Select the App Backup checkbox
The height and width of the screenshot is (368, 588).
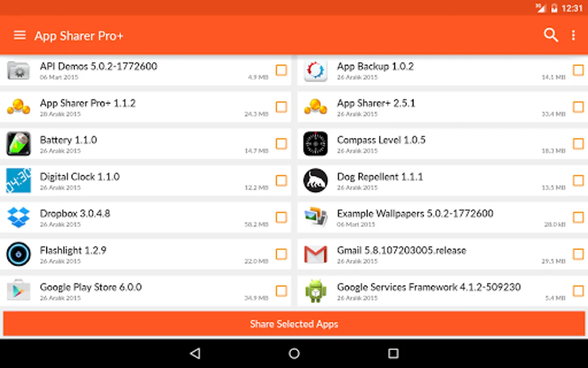point(578,70)
